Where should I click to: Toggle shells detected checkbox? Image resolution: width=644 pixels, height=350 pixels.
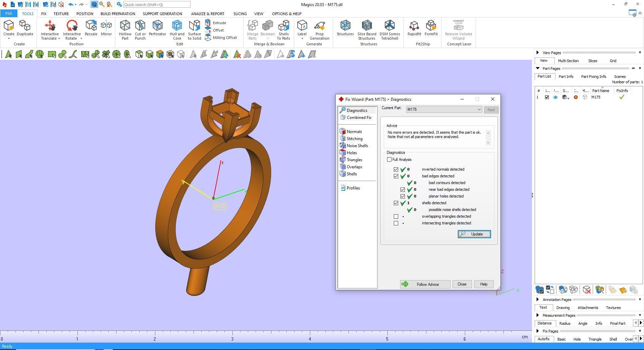(x=396, y=203)
